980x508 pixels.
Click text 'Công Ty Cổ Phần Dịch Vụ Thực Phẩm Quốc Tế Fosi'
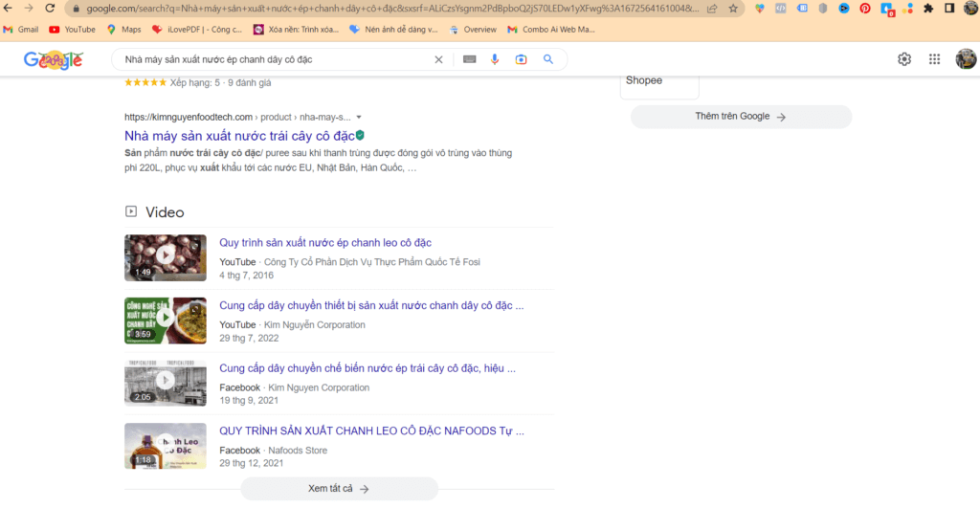pos(372,262)
